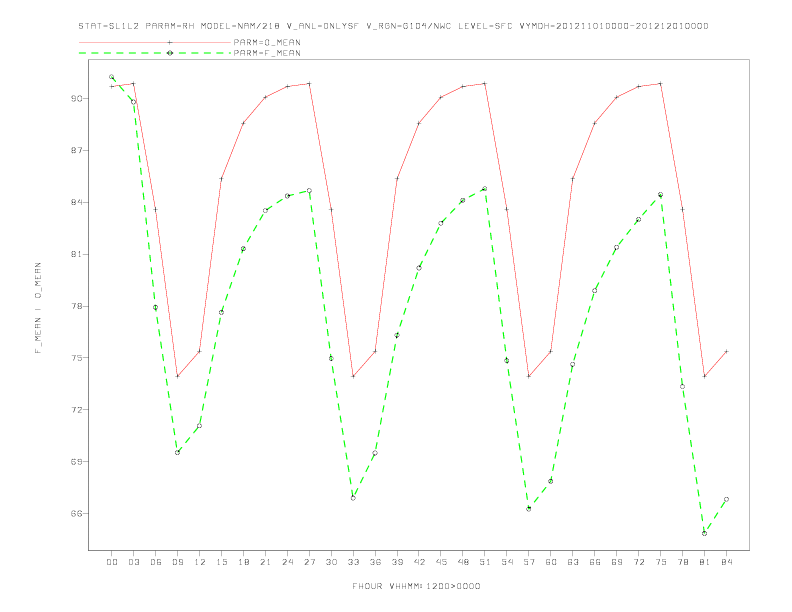Click x-axis tick label 66

pos(595,562)
